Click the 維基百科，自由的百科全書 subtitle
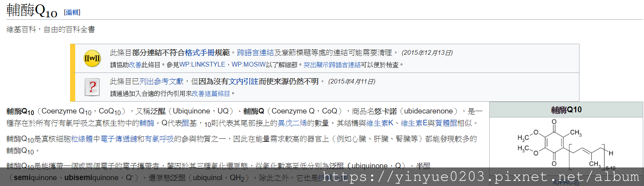The image size is (644, 186). [51, 30]
